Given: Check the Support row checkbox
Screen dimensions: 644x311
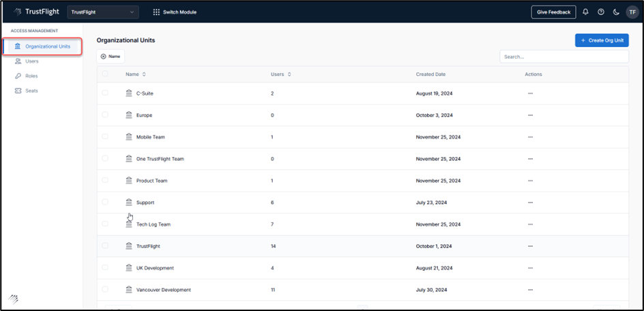Looking at the screenshot, I should 105,202.
